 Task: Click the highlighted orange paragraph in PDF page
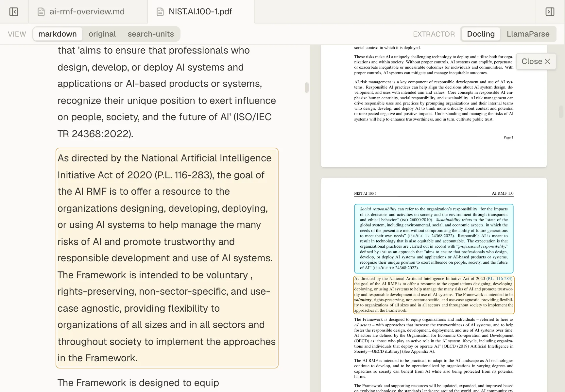pyautogui.click(x=434, y=295)
